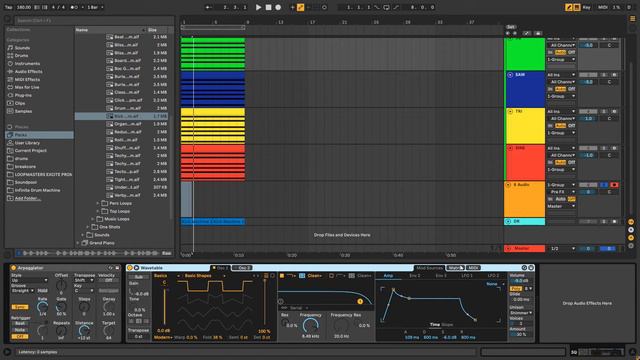The height and width of the screenshot is (360, 640).
Task: Open the Clips category
Action: pos(20,103)
